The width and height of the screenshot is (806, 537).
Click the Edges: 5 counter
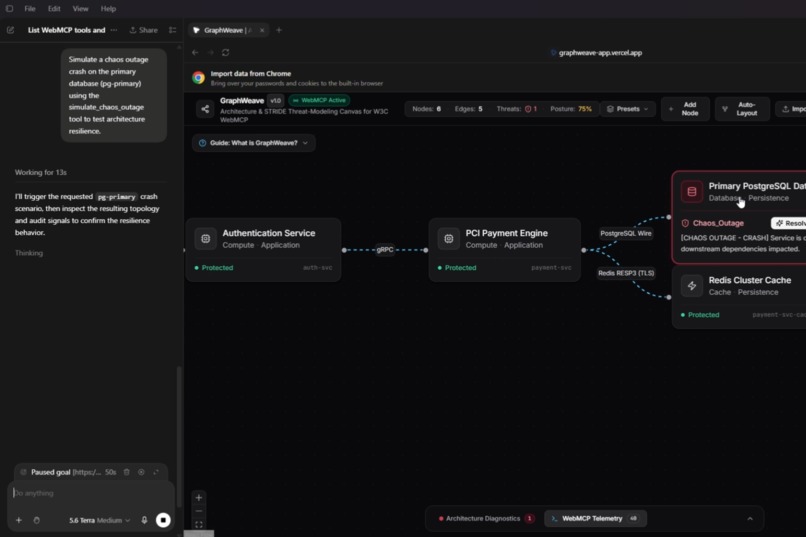click(468, 109)
